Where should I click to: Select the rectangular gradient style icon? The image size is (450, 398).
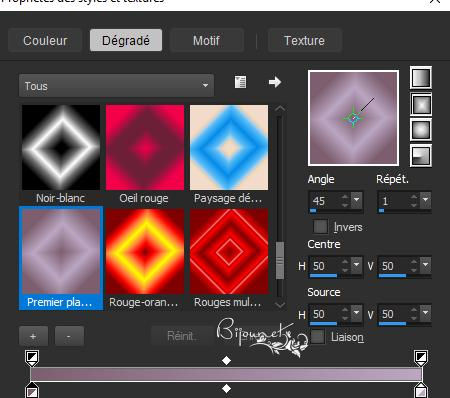click(421, 104)
